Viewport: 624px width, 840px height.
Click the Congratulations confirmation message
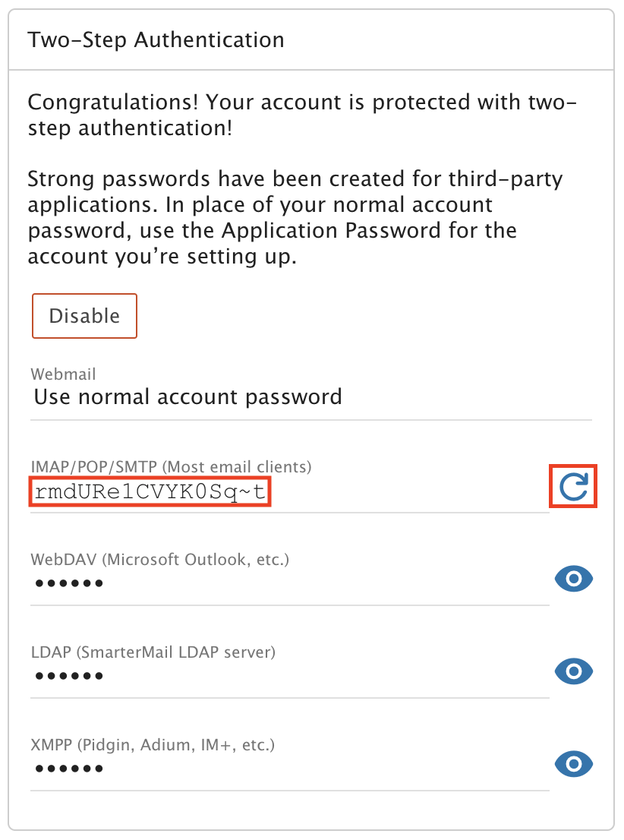tap(303, 115)
